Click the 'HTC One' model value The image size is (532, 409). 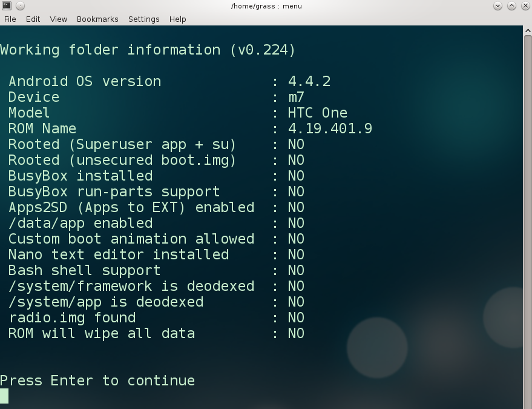[x=318, y=113]
